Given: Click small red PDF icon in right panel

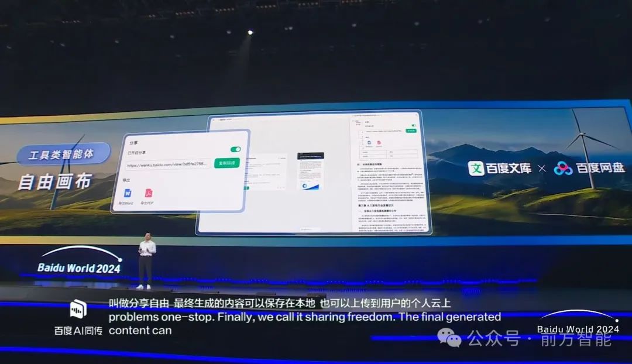Looking at the screenshot, I should pos(379,142).
